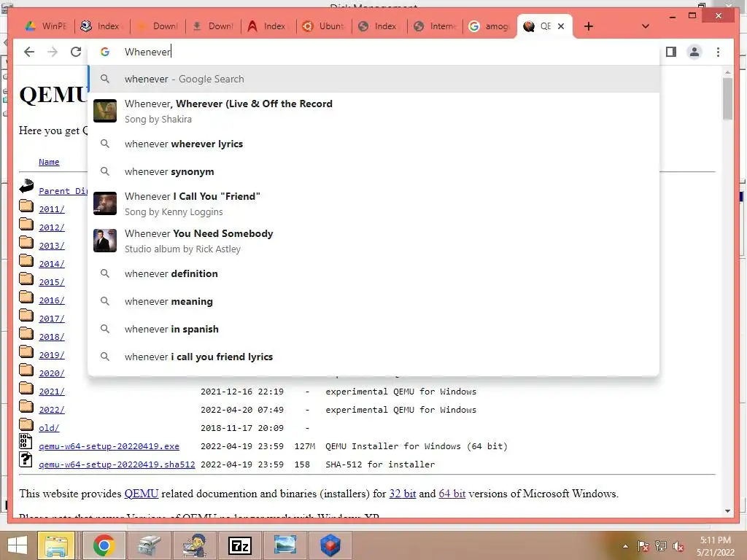
Task: Expand the tab search chevron
Action: coord(645,26)
